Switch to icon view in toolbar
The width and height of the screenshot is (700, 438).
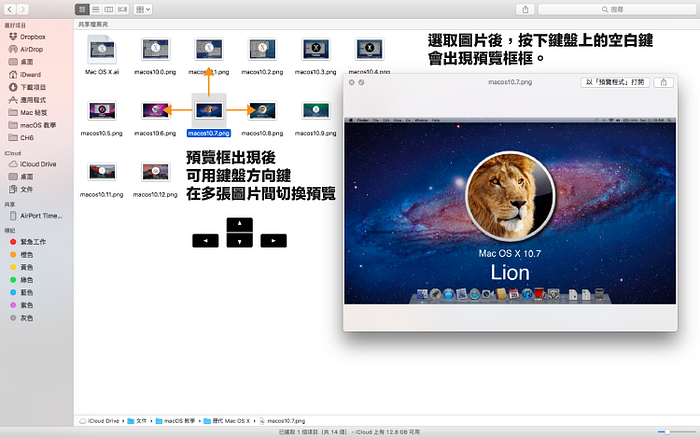82,9
